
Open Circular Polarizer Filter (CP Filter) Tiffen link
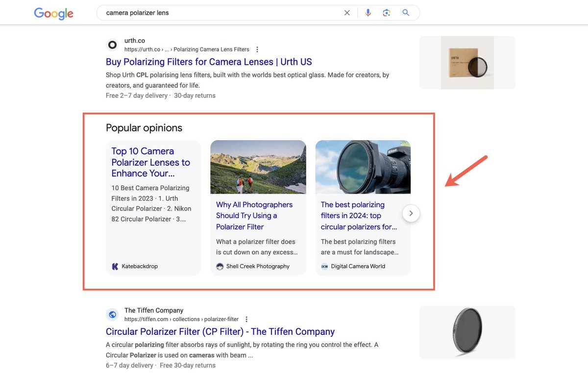pos(220,332)
